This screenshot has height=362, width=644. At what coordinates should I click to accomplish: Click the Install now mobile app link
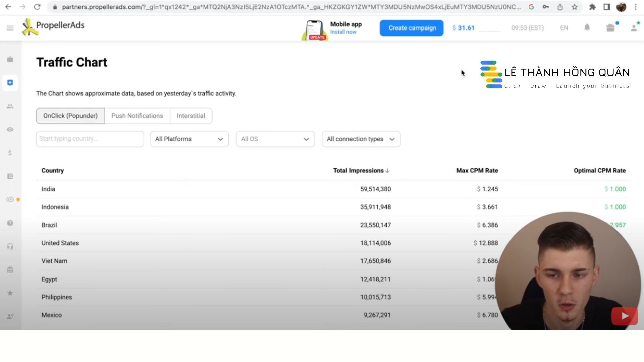coord(343,32)
